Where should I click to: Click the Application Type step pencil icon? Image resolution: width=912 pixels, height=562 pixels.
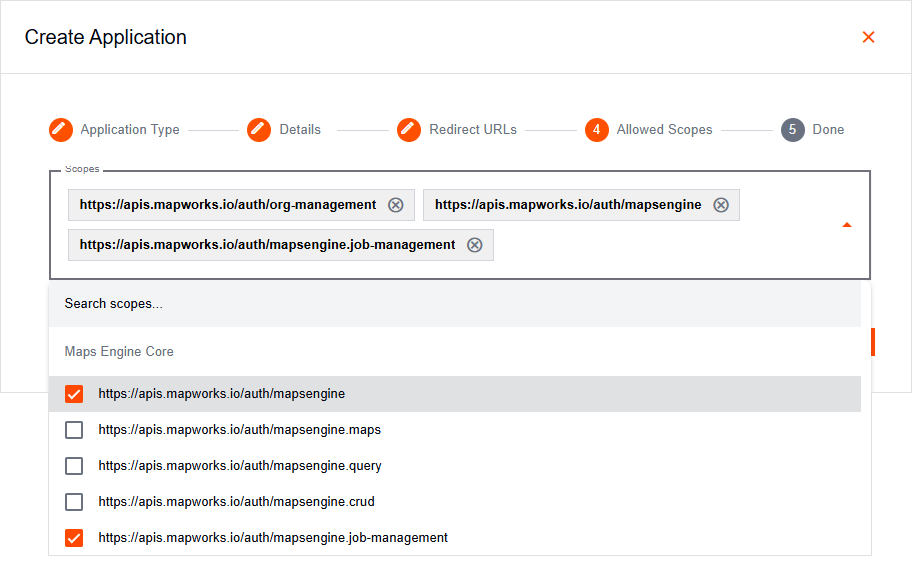click(61, 130)
